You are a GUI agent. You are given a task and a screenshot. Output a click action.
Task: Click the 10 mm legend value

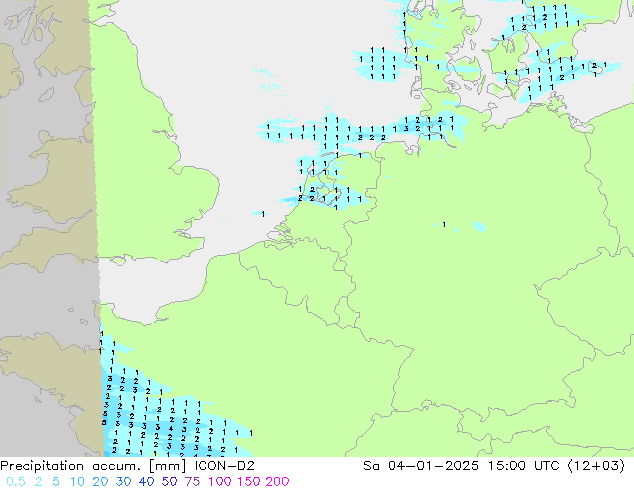click(x=77, y=482)
